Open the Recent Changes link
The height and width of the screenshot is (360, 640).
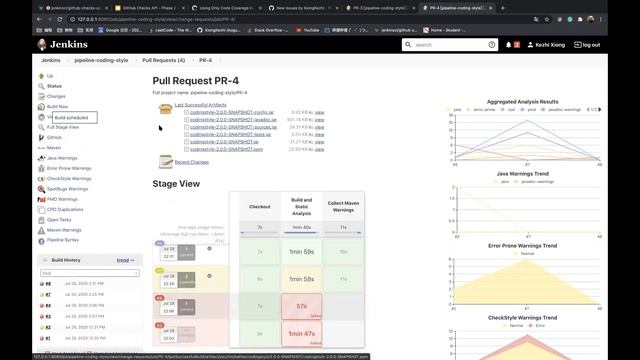(192, 162)
